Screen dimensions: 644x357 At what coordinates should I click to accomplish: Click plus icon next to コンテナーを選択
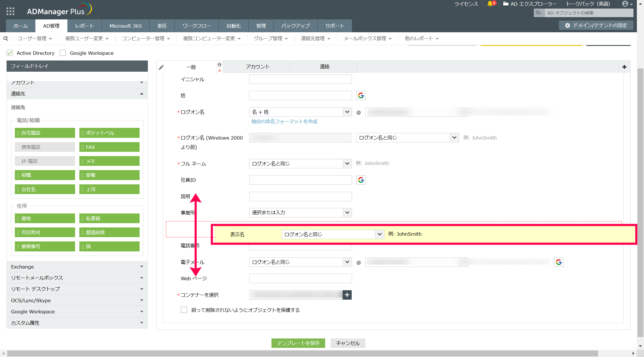(x=347, y=295)
